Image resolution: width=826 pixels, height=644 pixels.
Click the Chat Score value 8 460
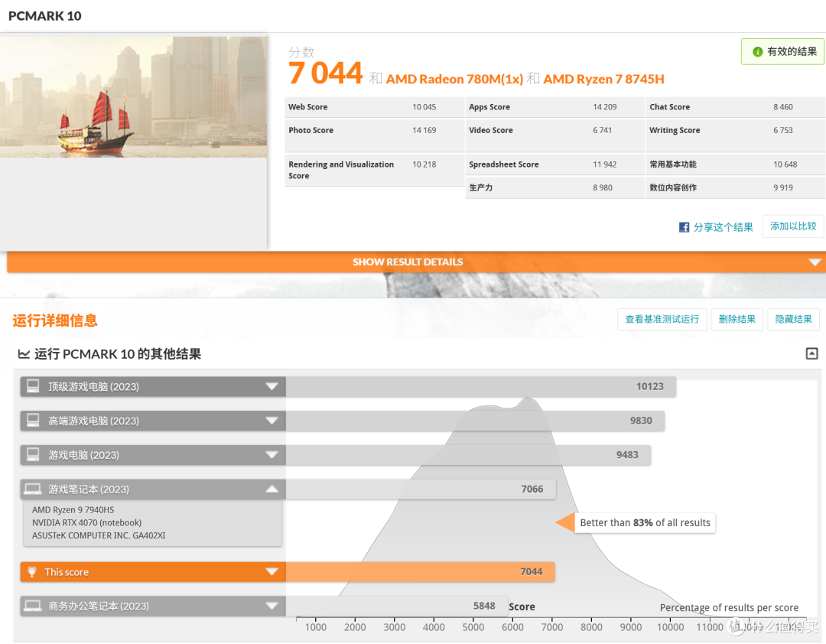point(783,107)
